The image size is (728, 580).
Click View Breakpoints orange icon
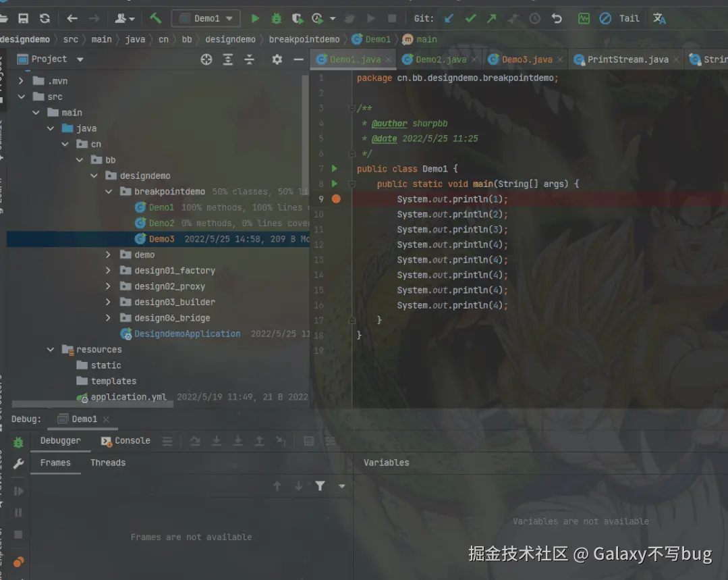(x=19, y=562)
